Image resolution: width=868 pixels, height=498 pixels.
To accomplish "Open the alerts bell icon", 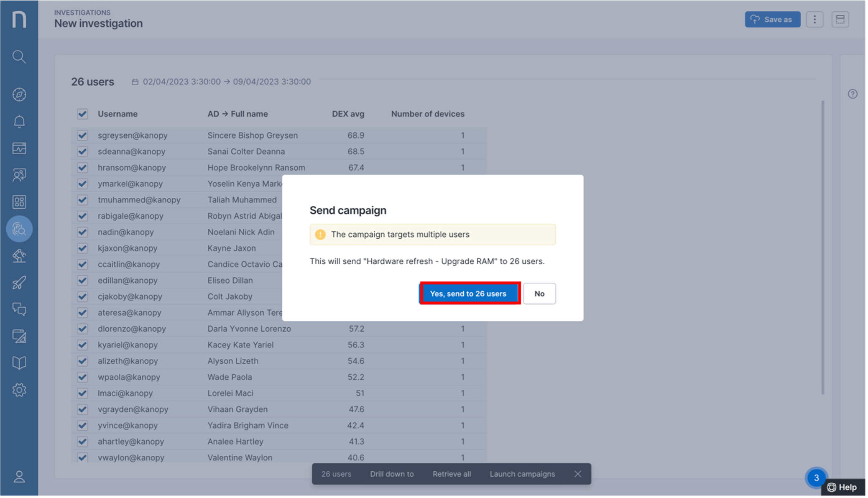I will 19,122.
